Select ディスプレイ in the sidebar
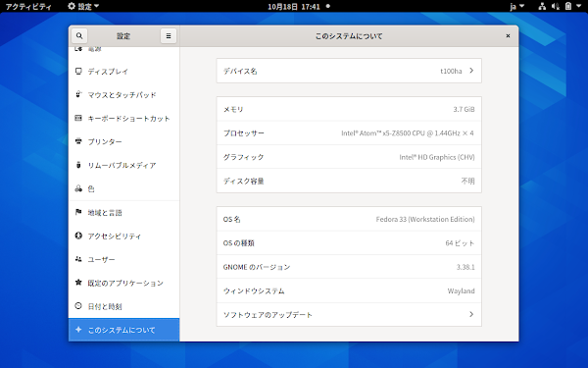 123,72
